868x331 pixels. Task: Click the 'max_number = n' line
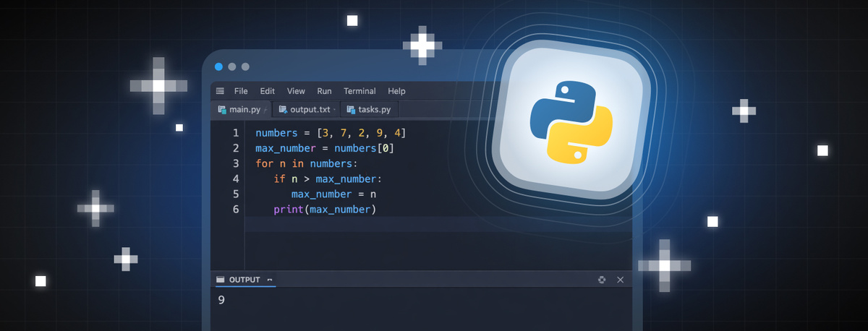333,194
